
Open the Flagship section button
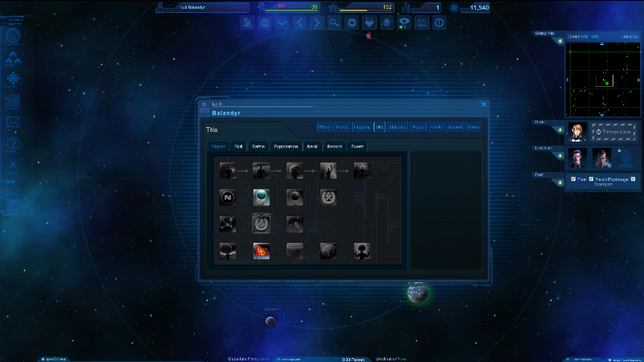361,127
